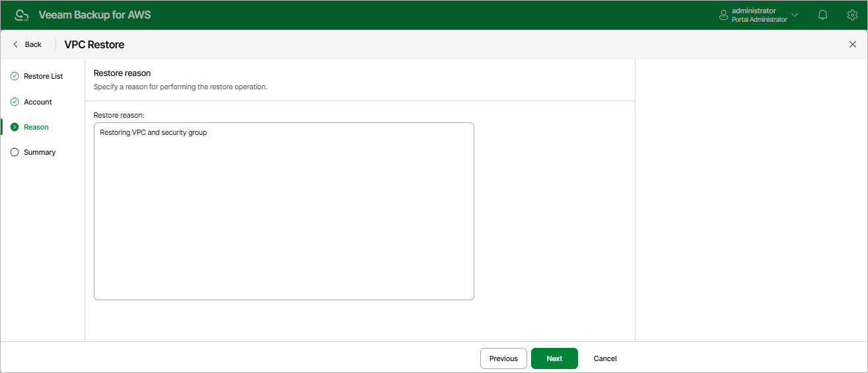Click the Veeam cloud logo icon

(22, 15)
